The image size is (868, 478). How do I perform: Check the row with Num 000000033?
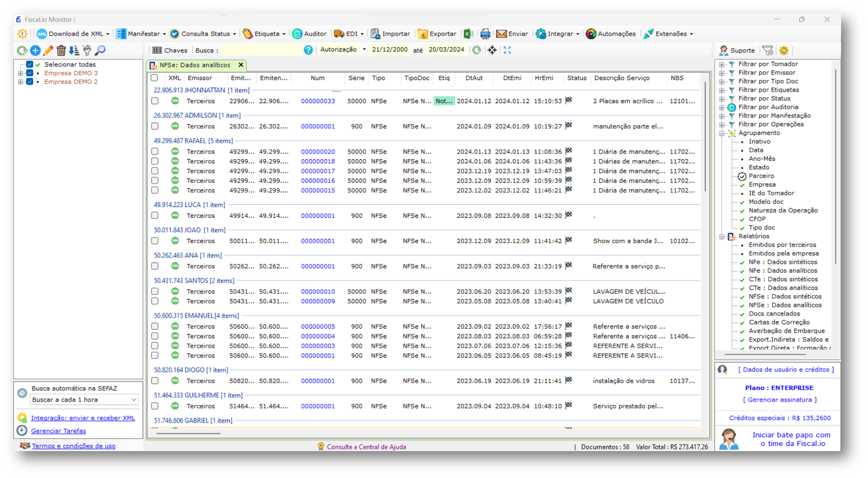point(155,101)
